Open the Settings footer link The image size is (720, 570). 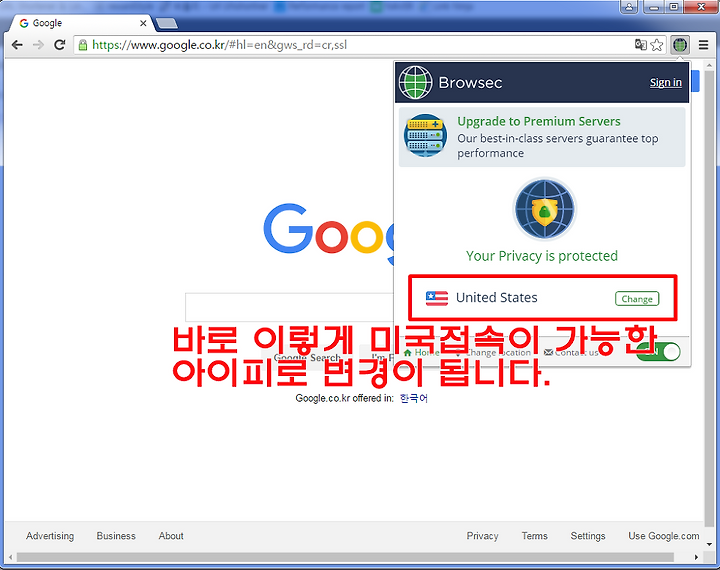(x=588, y=536)
